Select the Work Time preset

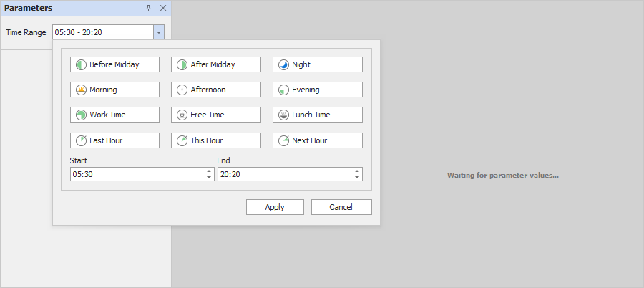click(114, 115)
